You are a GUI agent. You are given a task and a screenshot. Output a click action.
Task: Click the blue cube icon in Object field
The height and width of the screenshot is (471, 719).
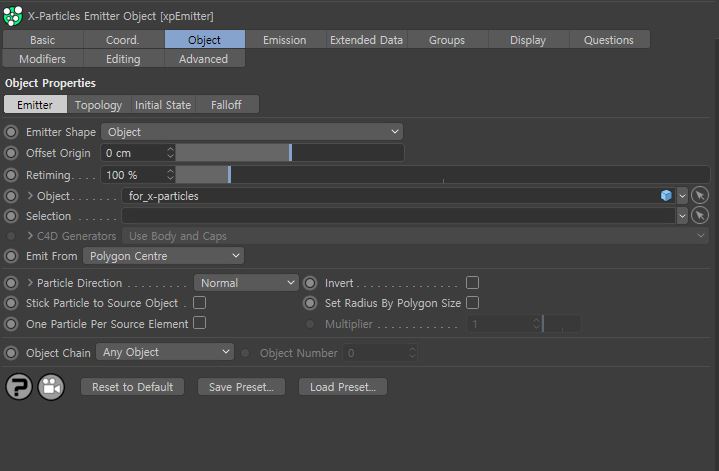(666, 196)
